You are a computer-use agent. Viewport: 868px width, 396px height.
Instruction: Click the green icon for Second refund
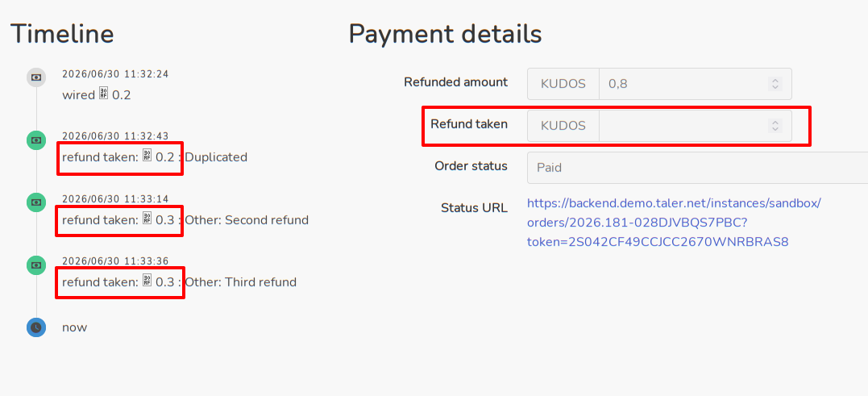36,202
